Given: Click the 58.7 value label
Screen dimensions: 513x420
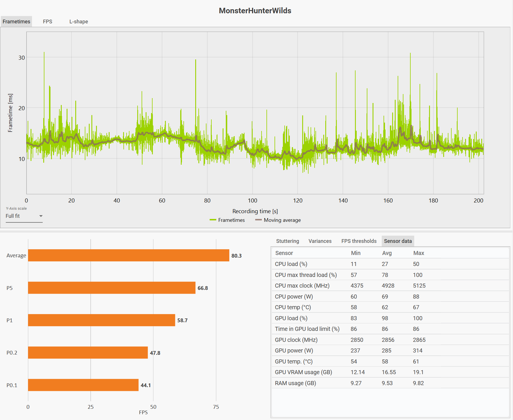Looking at the screenshot, I should click(x=182, y=320).
